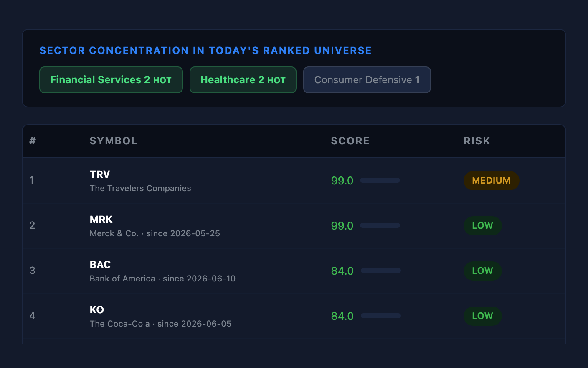The image size is (588, 368).
Task: Click KO's 84.0 score value
Action: [x=342, y=316]
